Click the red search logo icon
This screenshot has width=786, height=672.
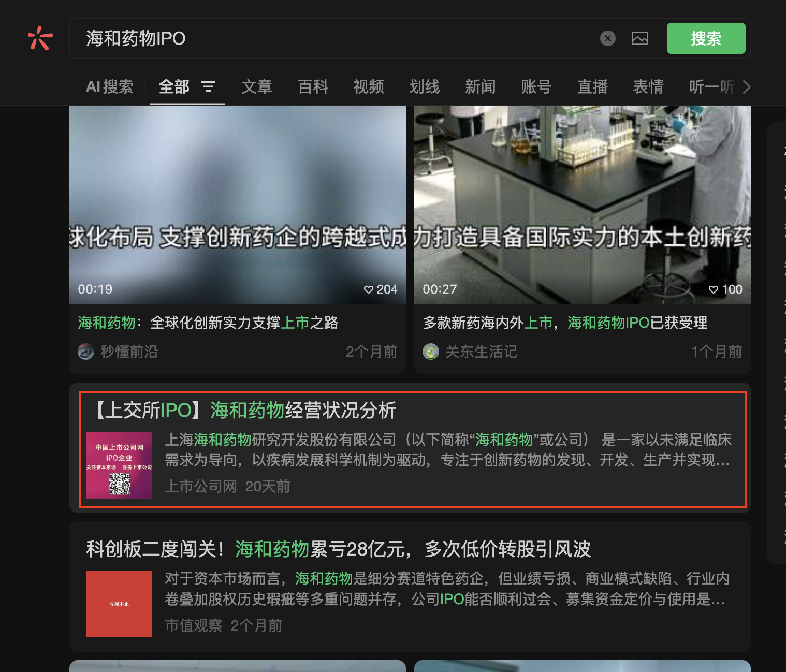(x=40, y=38)
